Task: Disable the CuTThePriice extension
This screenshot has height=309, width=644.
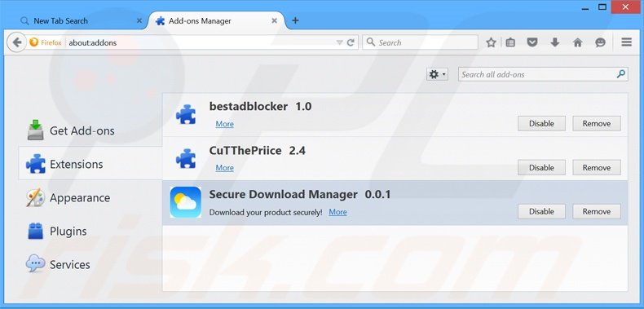Action: click(x=541, y=167)
